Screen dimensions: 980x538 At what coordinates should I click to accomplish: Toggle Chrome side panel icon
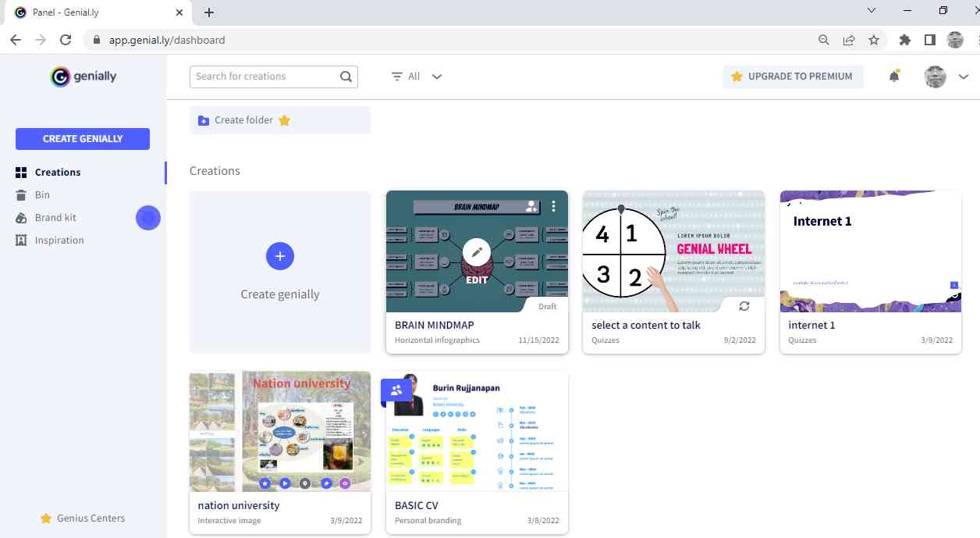click(930, 40)
